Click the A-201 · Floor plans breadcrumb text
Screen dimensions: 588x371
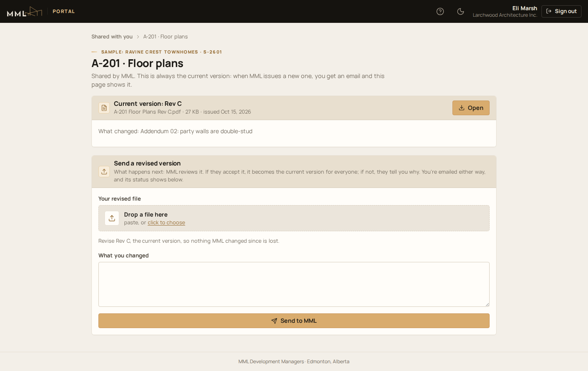[165, 37]
